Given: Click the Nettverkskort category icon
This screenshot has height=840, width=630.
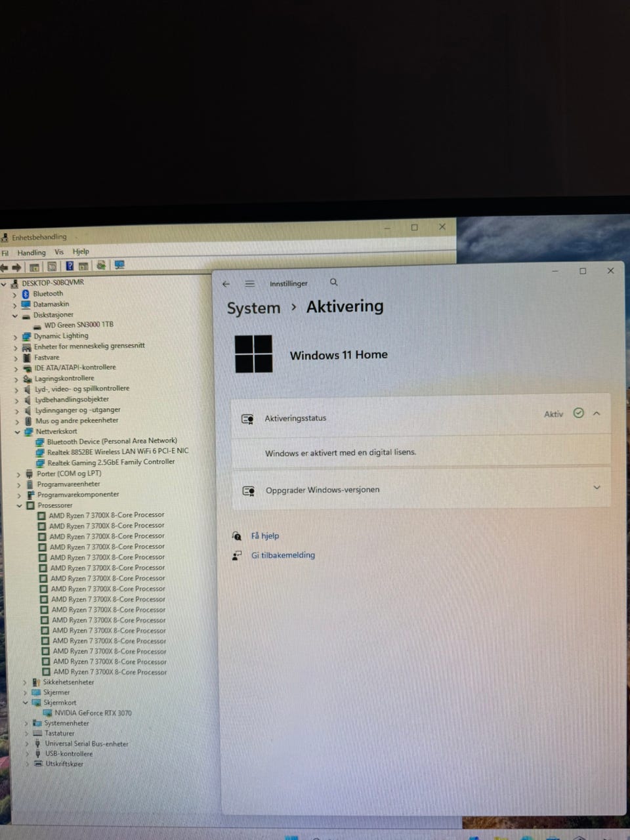Looking at the screenshot, I should [x=29, y=432].
